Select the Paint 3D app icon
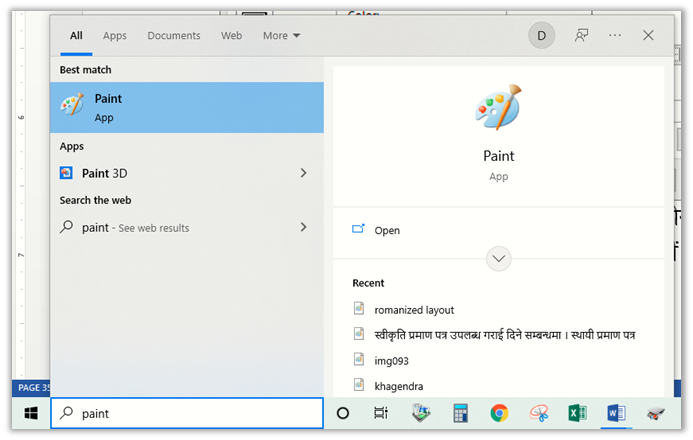The height and width of the screenshot is (440, 693). (66, 173)
